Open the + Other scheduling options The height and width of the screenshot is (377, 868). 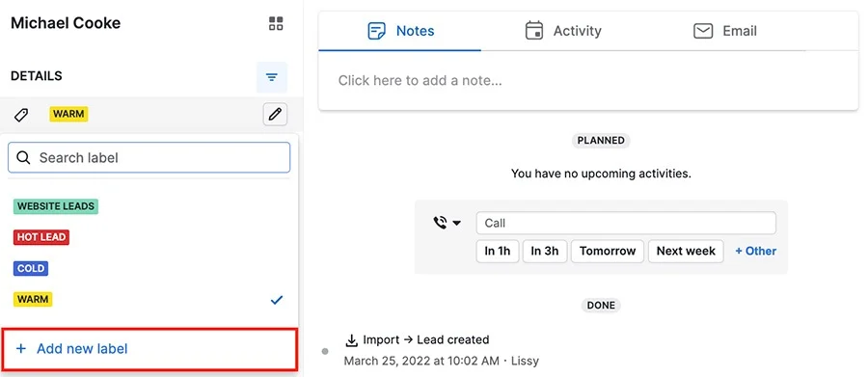click(755, 251)
